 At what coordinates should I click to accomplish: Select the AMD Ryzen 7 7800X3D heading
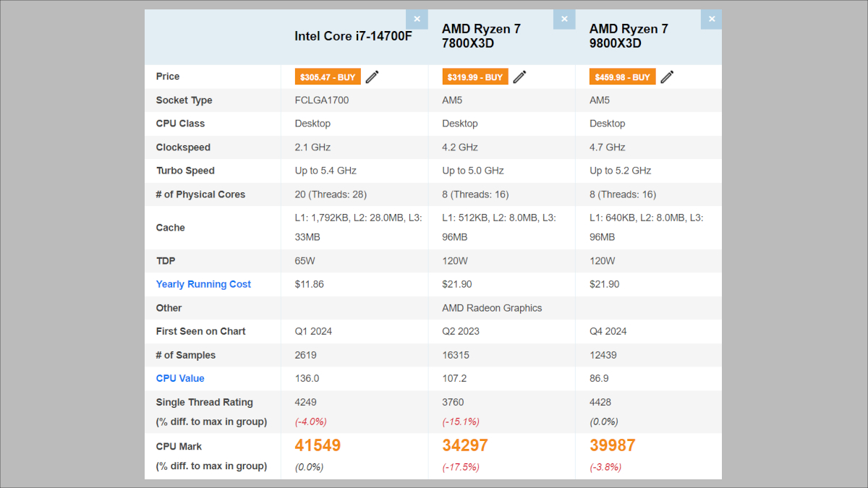point(481,36)
